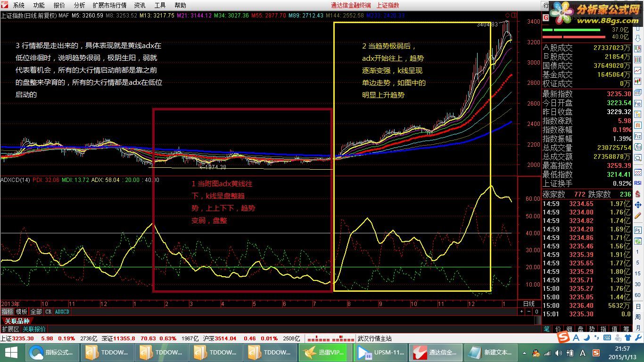This screenshot has height=362, width=644.
Task: Open 通达信金... taskbar window button
Action: pyautogui.click(x=435, y=352)
